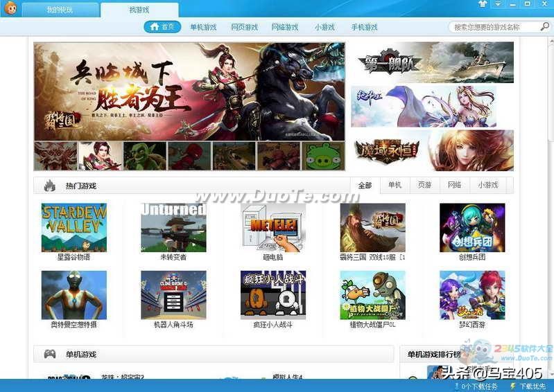This screenshot has width=554, height=392.
Task: Open the Unturned game icon
Action: 173,228
